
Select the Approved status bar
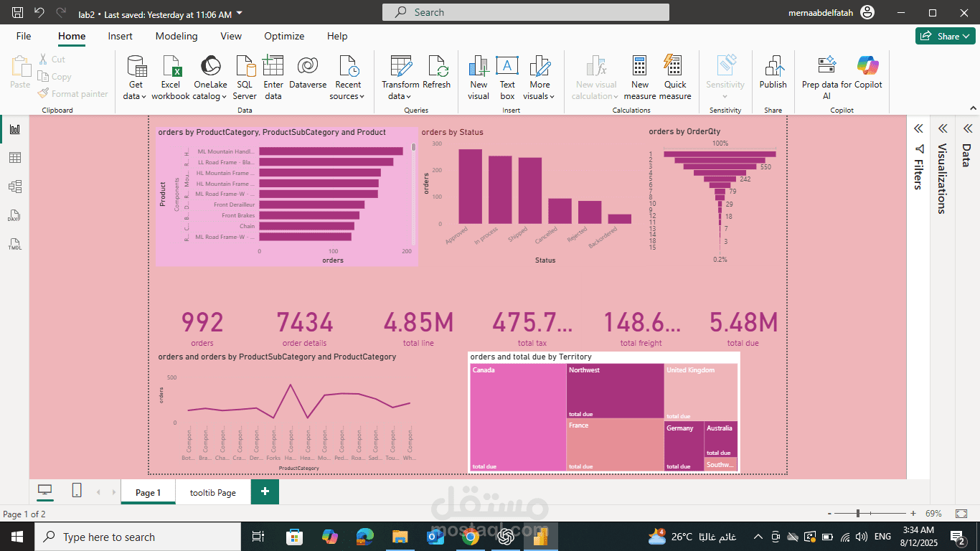(x=471, y=187)
